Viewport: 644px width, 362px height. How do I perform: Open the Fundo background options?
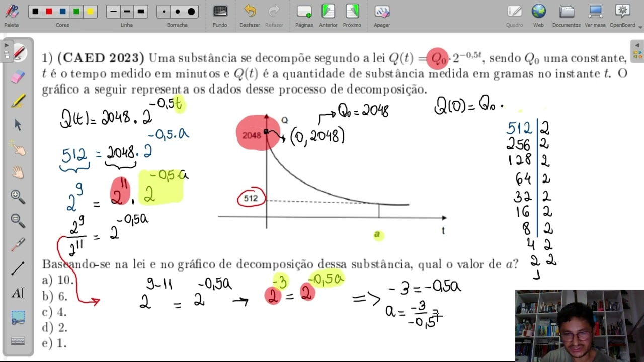pyautogui.click(x=220, y=15)
